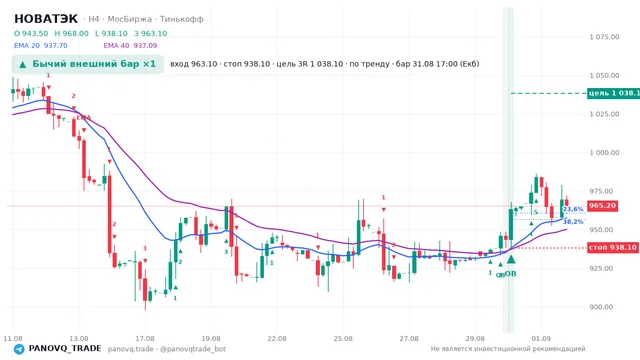Click the 'H4 · МосБиржа · Тинькофф' subtitle
This screenshot has width=640, height=360.
(146, 19)
